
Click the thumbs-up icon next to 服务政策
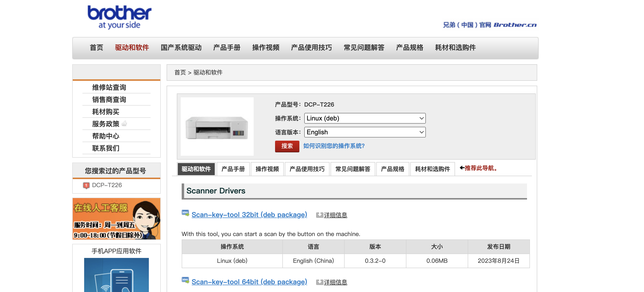[124, 124]
